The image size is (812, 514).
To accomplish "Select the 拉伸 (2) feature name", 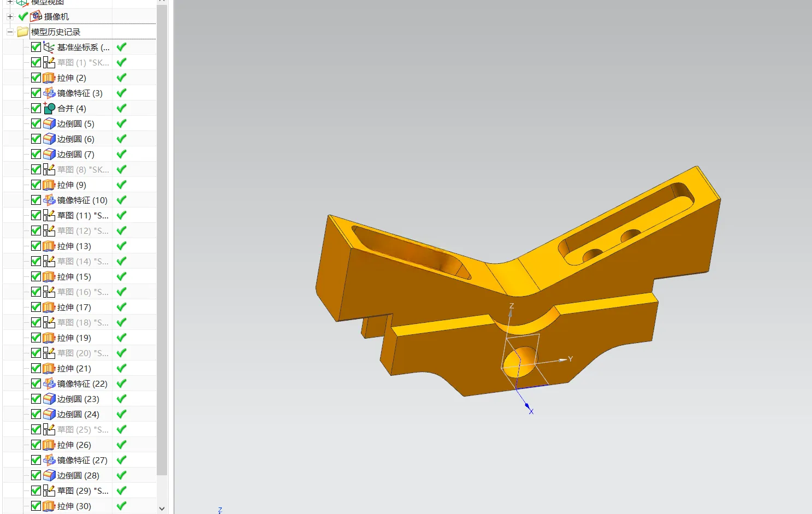I will pyautogui.click(x=72, y=78).
